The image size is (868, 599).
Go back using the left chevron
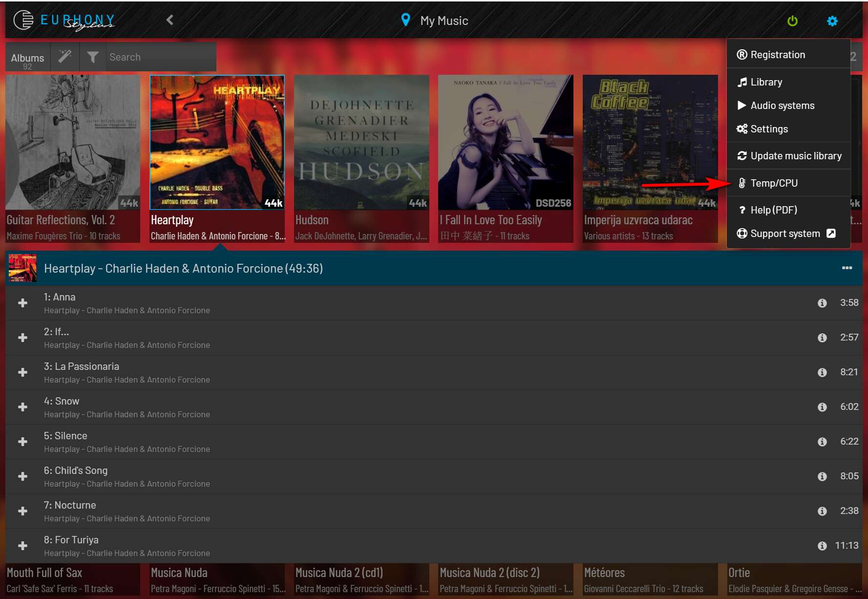tap(170, 20)
